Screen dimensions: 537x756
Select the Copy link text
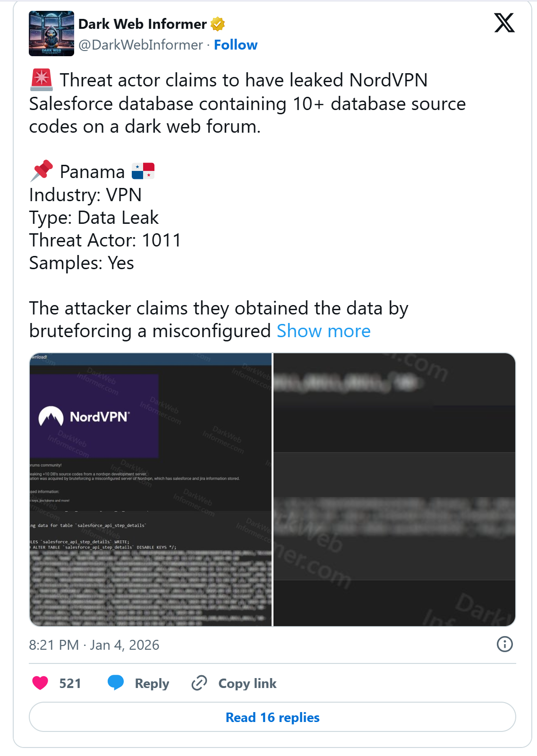pyautogui.click(x=247, y=683)
